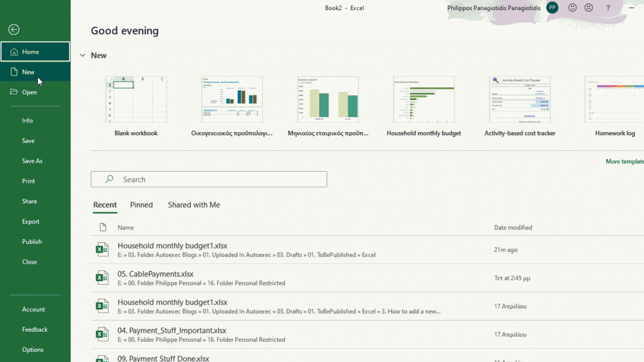Expand the Date modified column header

(x=513, y=227)
